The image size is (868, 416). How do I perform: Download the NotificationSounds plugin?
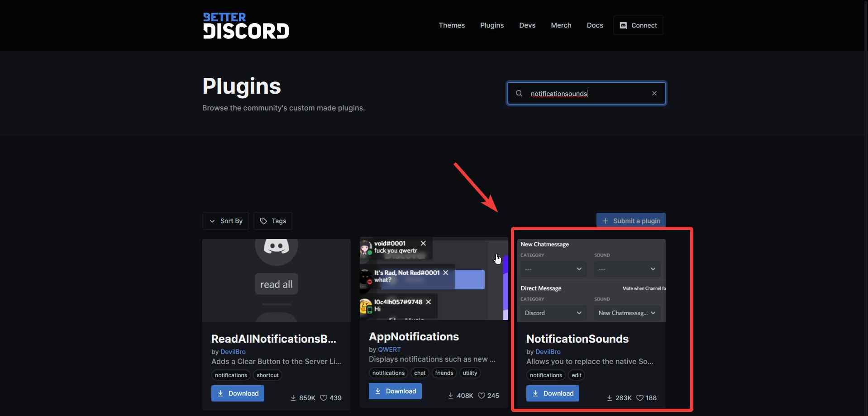point(553,393)
